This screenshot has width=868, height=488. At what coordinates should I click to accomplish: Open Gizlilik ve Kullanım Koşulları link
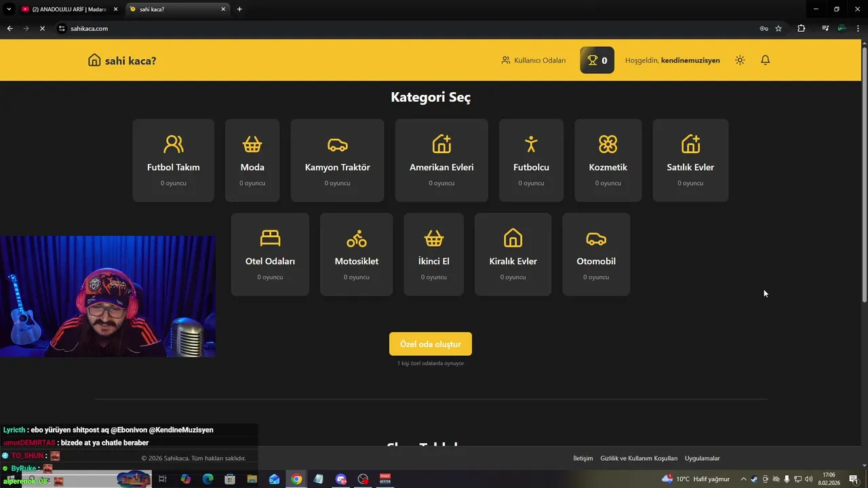[x=639, y=459]
